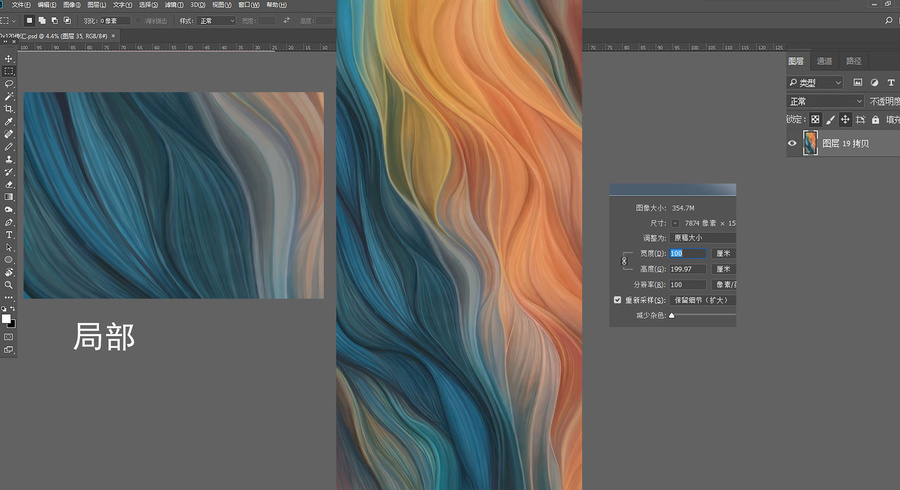
Task: Filter layers by adjustment layer icon
Action: coord(874,83)
